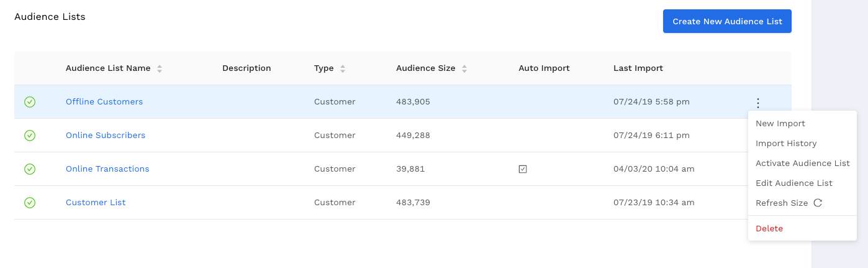The width and height of the screenshot is (868, 268).
Task: Select Edit Audience List in the menu
Action: click(x=793, y=183)
